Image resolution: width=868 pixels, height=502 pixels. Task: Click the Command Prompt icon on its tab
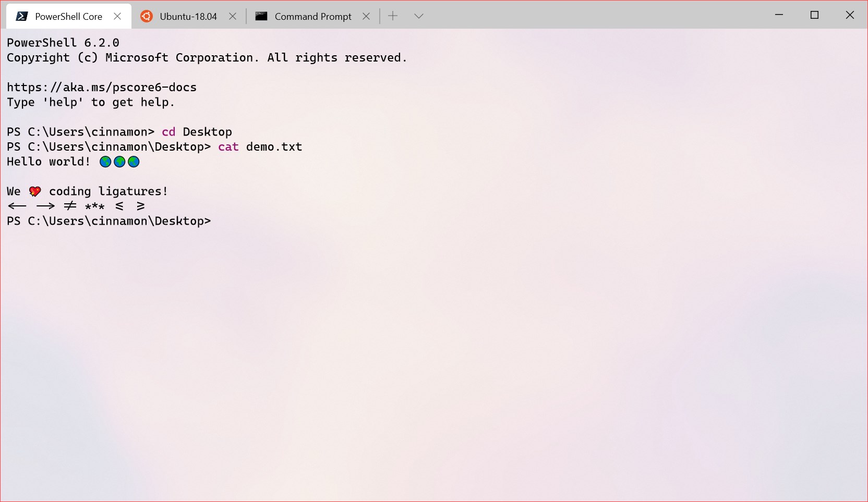[261, 16]
